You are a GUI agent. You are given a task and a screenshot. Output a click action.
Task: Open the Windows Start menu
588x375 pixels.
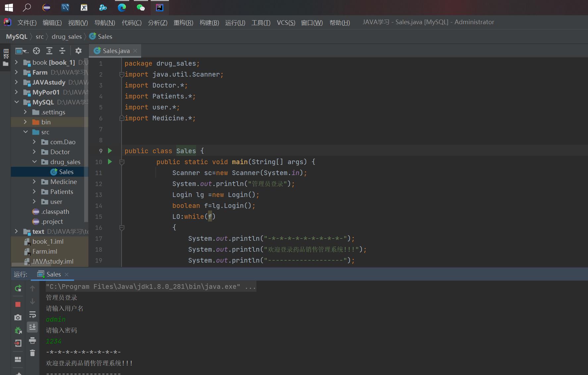click(9, 7)
